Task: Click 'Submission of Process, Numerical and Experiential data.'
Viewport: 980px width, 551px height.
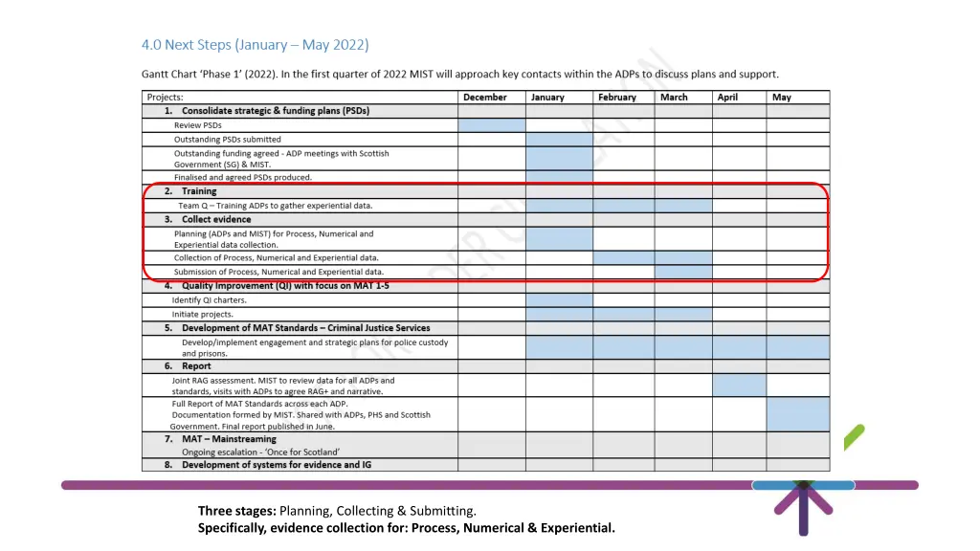Action: point(278,272)
